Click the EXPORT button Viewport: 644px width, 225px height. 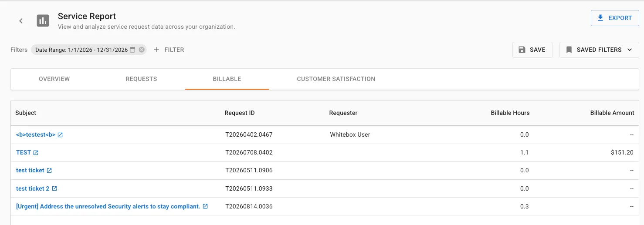click(x=615, y=18)
